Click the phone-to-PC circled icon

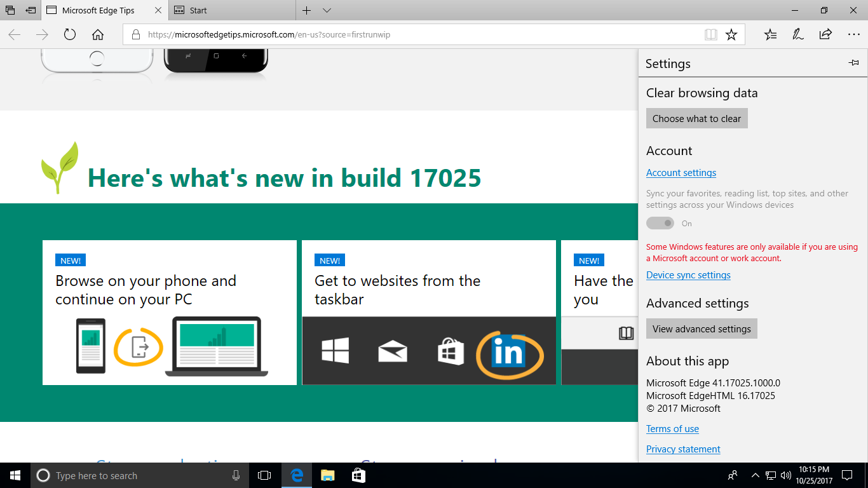click(x=138, y=346)
